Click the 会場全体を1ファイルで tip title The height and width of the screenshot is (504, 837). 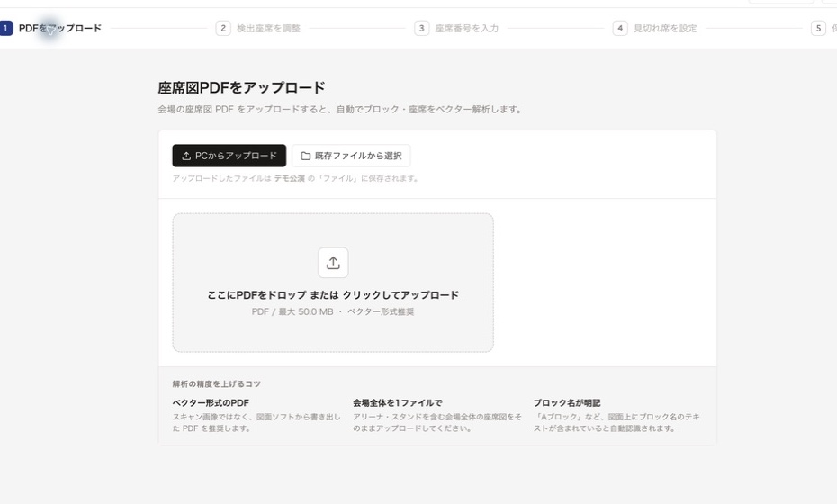397,402
